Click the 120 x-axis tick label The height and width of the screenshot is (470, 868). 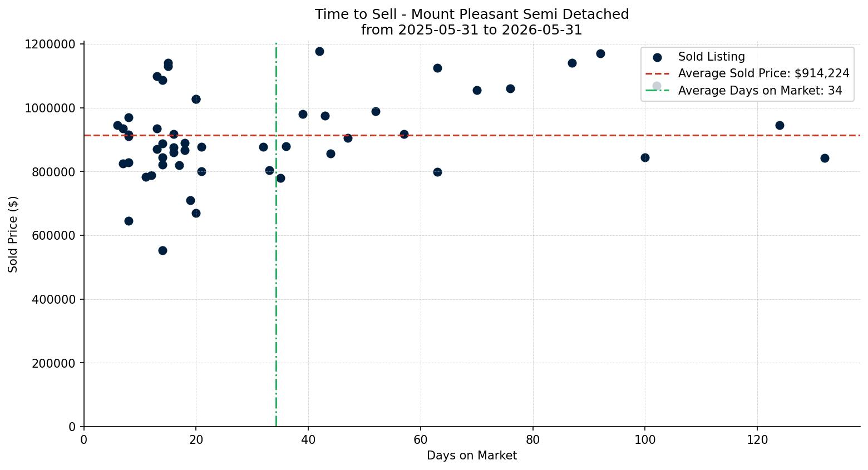[757, 439]
